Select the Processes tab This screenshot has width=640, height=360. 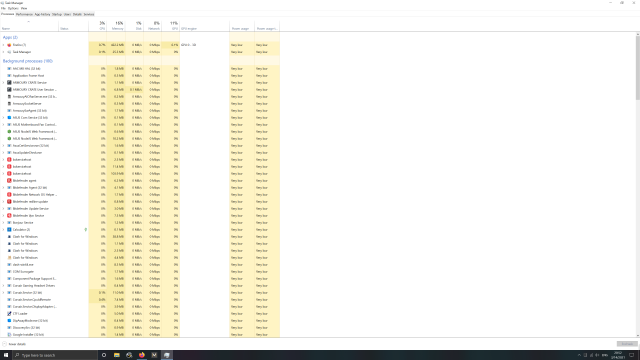point(8,14)
